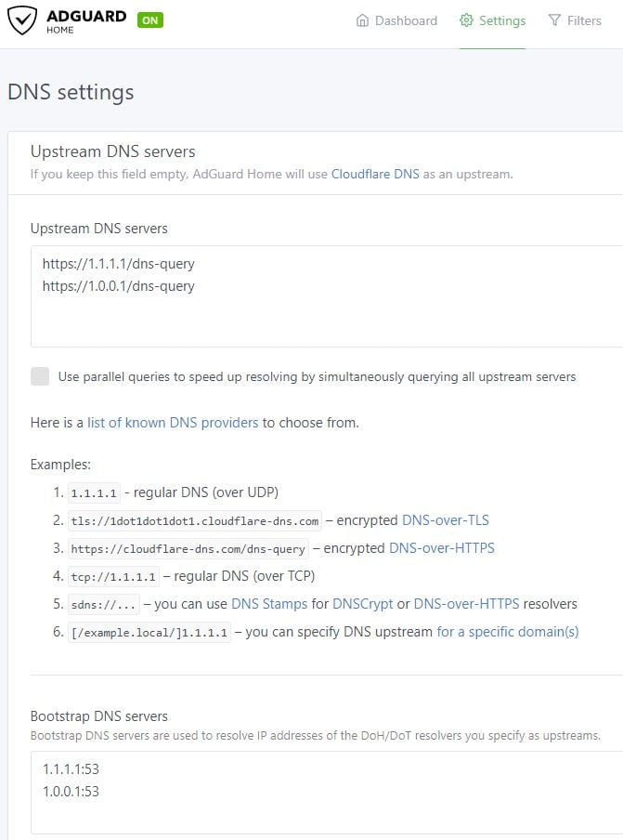Follow the DNS-over-TLS link

[x=446, y=520]
